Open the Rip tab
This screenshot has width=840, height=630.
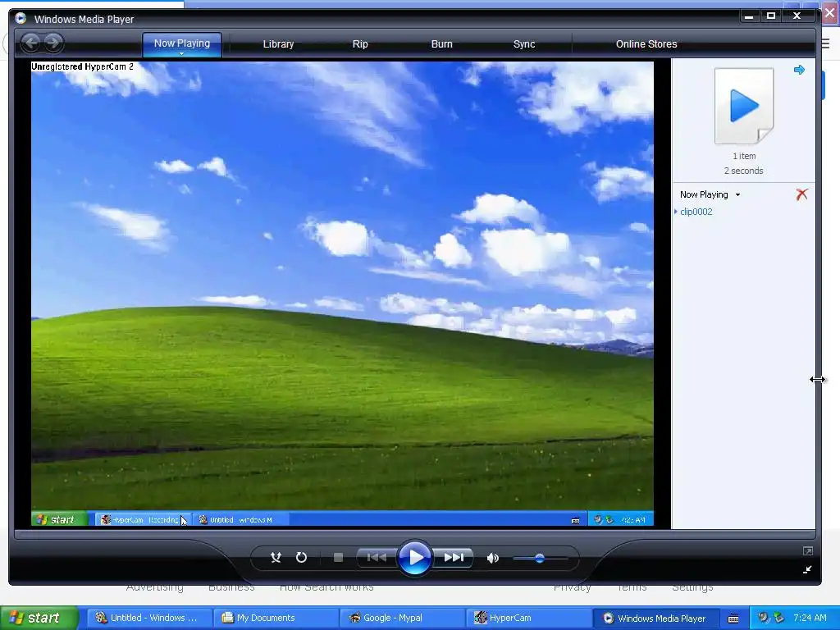(360, 44)
